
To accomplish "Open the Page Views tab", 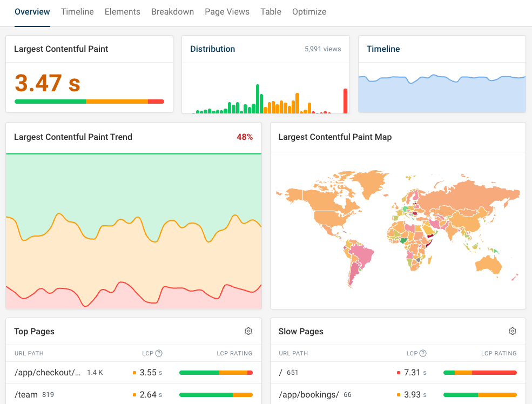I will pyautogui.click(x=227, y=11).
